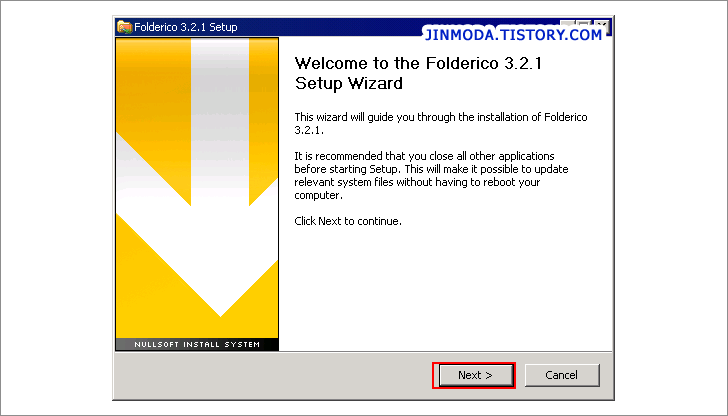This screenshot has width=728, height=416.
Task: Click the Folderico icon in title bar
Action: pyautogui.click(x=124, y=27)
